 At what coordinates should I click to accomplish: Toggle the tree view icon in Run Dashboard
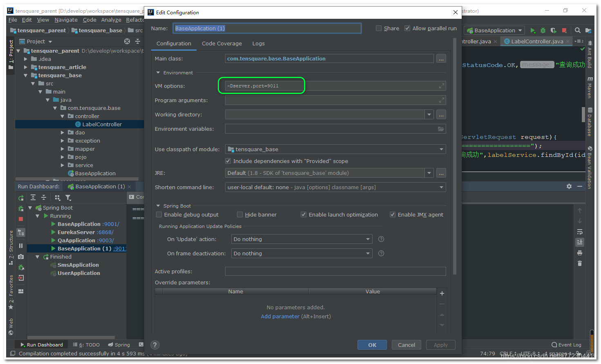tap(21, 233)
